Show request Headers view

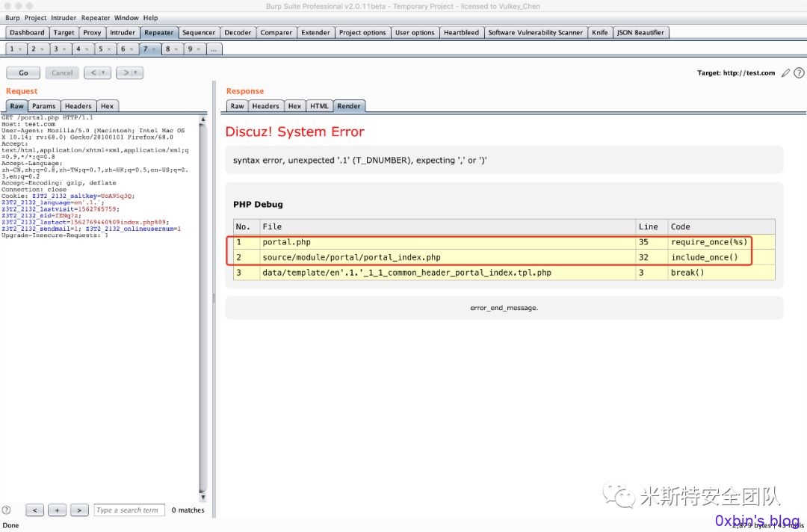pos(78,106)
